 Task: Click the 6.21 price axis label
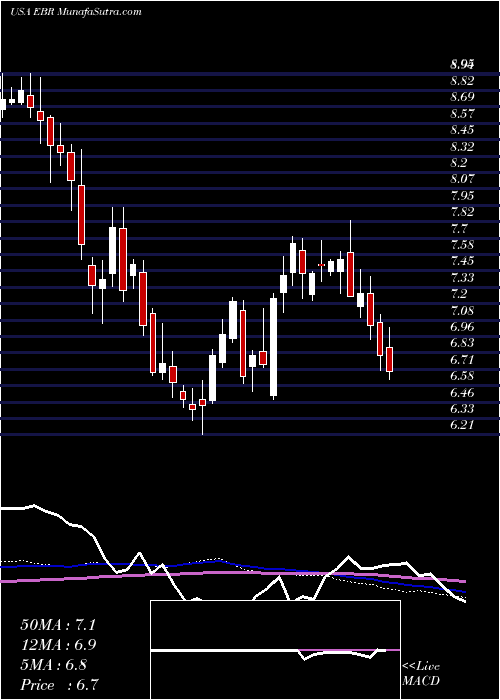(462, 425)
